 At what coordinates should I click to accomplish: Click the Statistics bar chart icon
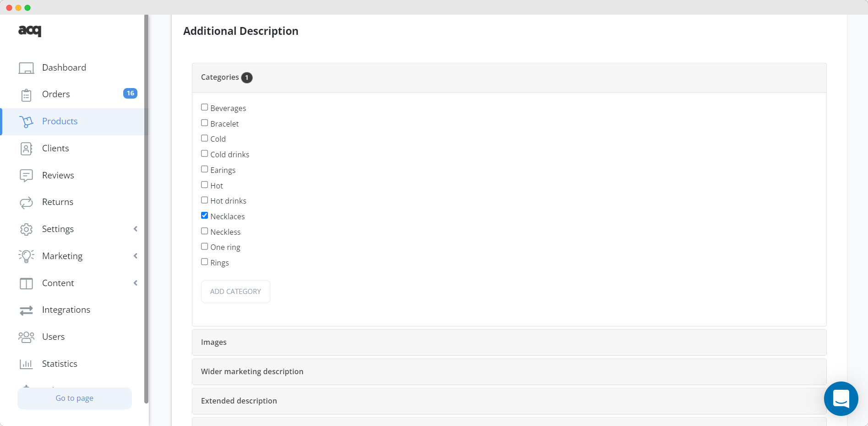point(26,364)
